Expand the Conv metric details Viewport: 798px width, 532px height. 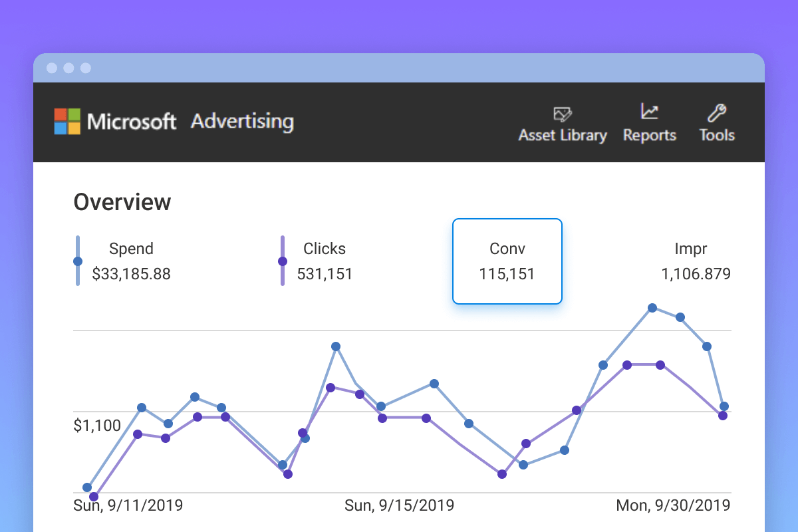507,261
